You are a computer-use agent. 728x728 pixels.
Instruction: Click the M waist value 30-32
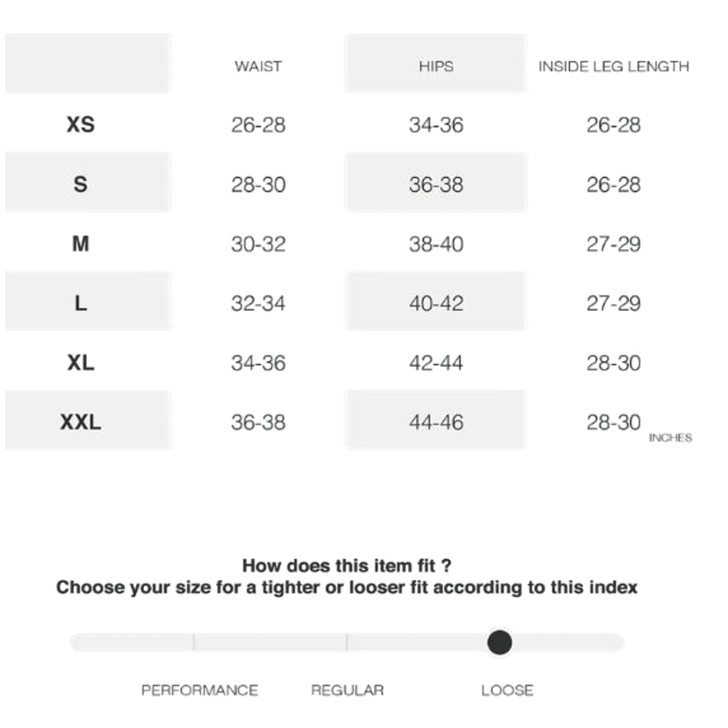coord(258,244)
